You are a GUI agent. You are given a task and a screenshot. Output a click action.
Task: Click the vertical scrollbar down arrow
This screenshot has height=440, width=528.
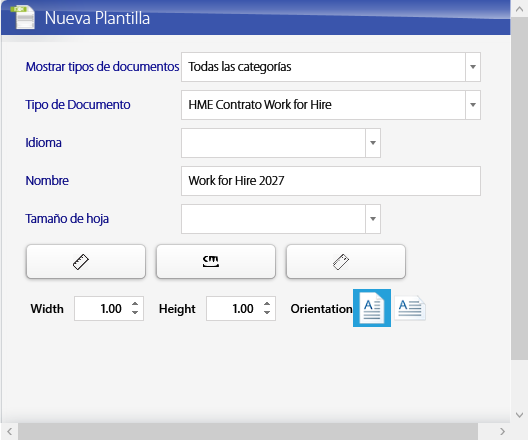pos(519,415)
